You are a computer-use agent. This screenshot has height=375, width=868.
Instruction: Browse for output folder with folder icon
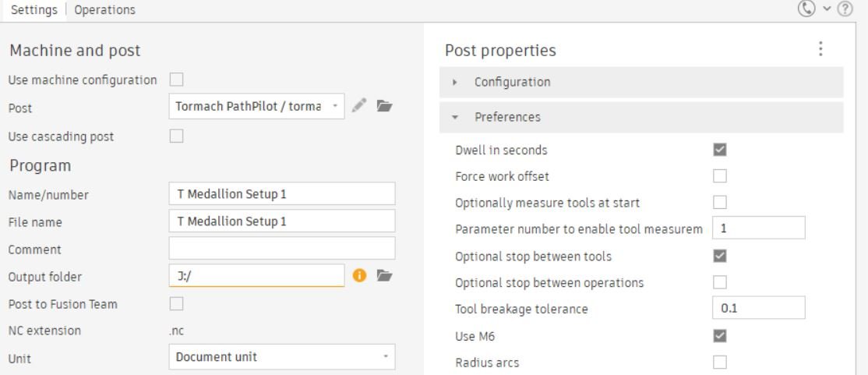[x=384, y=275]
